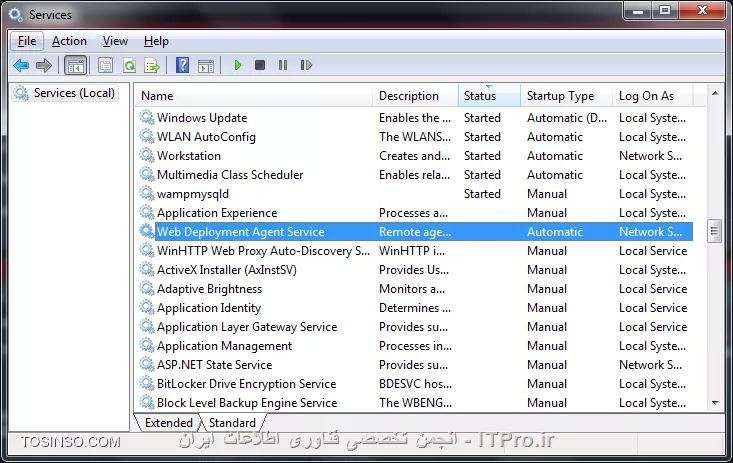Select ActiveX Installer (AxInstSV) service
The height and width of the screenshot is (463, 733).
[x=414, y=269]
